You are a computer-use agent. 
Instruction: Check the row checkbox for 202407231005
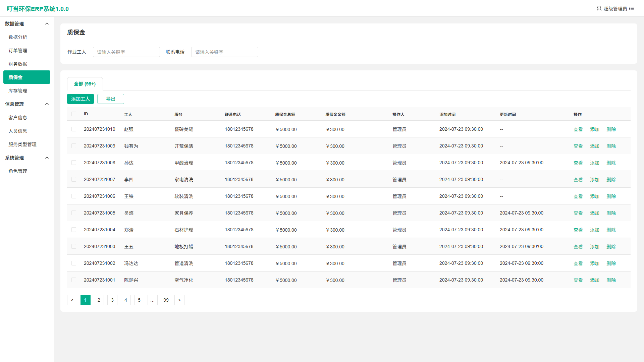[74, 213]
